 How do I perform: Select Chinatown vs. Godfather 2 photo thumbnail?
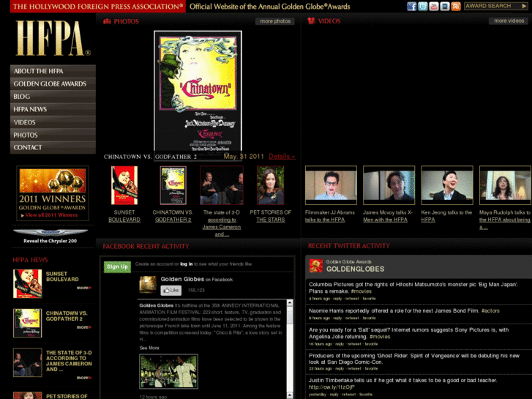[173, 185]
